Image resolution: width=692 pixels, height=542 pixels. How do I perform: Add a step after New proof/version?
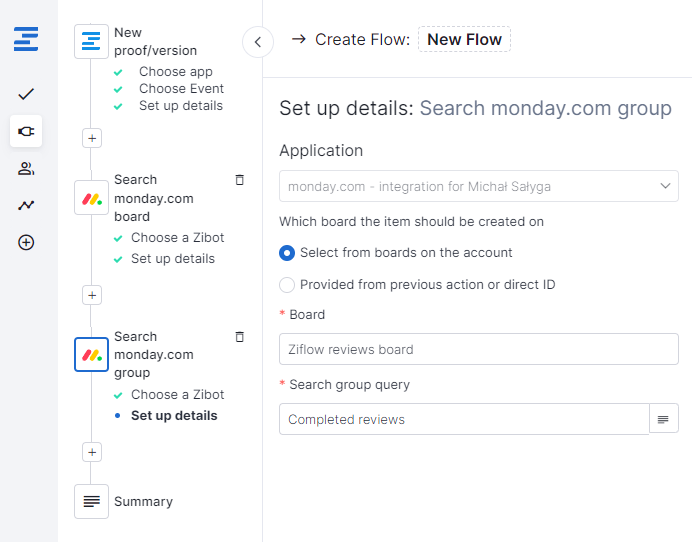pos(92,138)
